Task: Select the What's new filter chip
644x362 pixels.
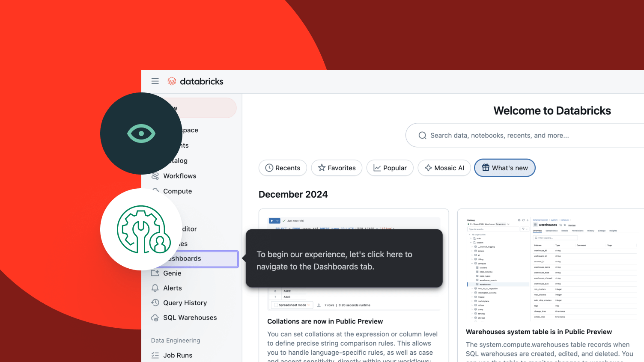Action: tap(505, 168)
